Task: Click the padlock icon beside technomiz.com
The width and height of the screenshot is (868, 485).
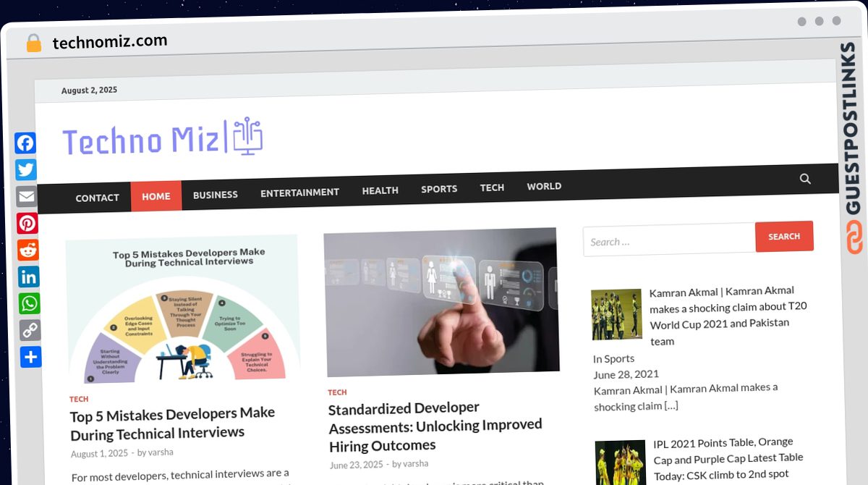Action: 33,43
